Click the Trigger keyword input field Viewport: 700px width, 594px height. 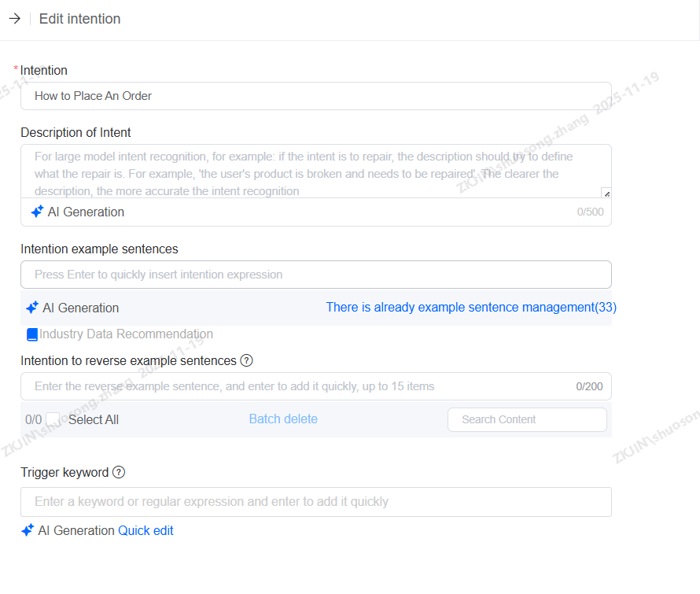[x=315, y=502]
